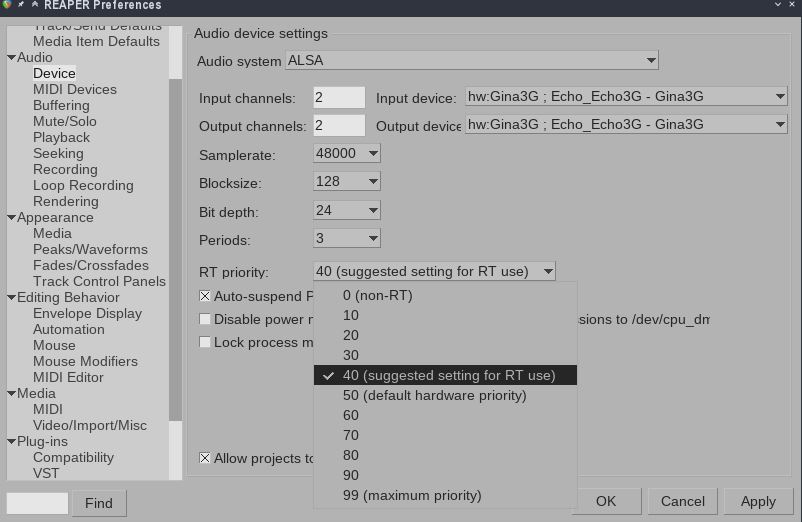Screen dimensions: 802x522
Task: Enable Disable power management checkbox
Action: (x=205, y=319)
